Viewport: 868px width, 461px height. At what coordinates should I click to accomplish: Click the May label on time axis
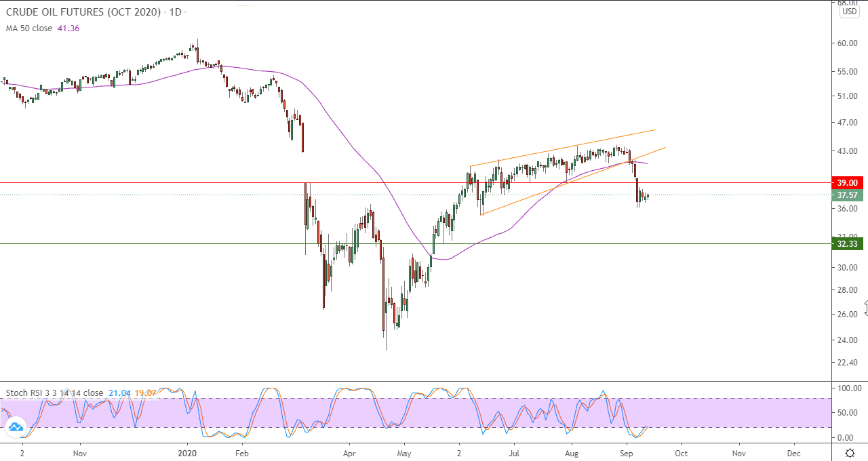pos(404,452)
